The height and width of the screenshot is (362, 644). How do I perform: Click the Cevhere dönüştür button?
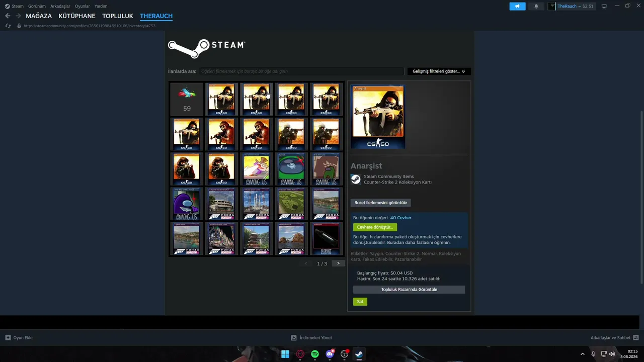pos(375,227)
